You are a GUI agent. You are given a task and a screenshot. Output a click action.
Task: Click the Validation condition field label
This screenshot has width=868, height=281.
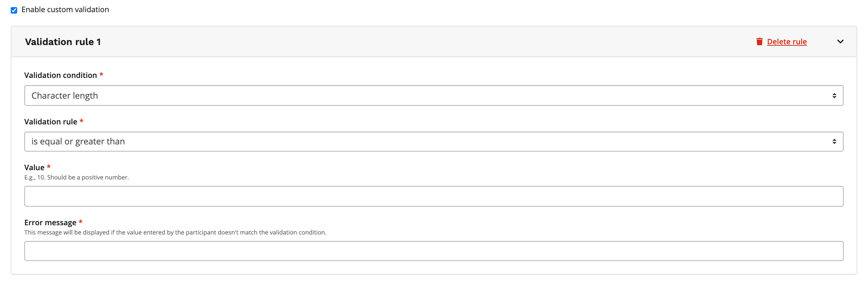60,75
